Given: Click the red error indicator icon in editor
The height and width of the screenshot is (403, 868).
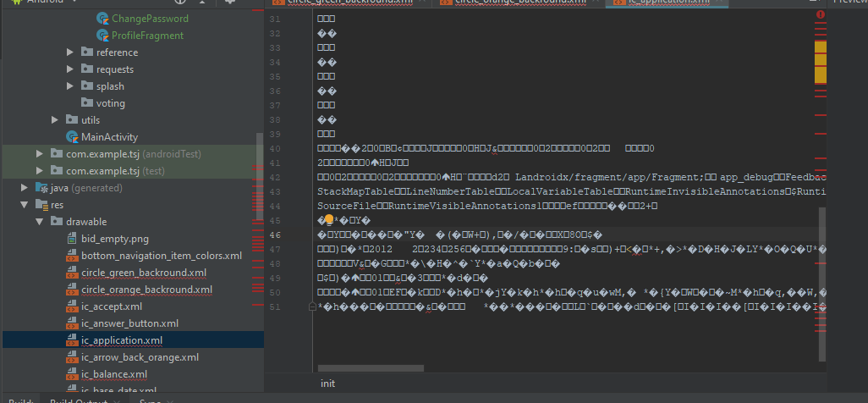Looking at the screenshot, I should point(821,15).
